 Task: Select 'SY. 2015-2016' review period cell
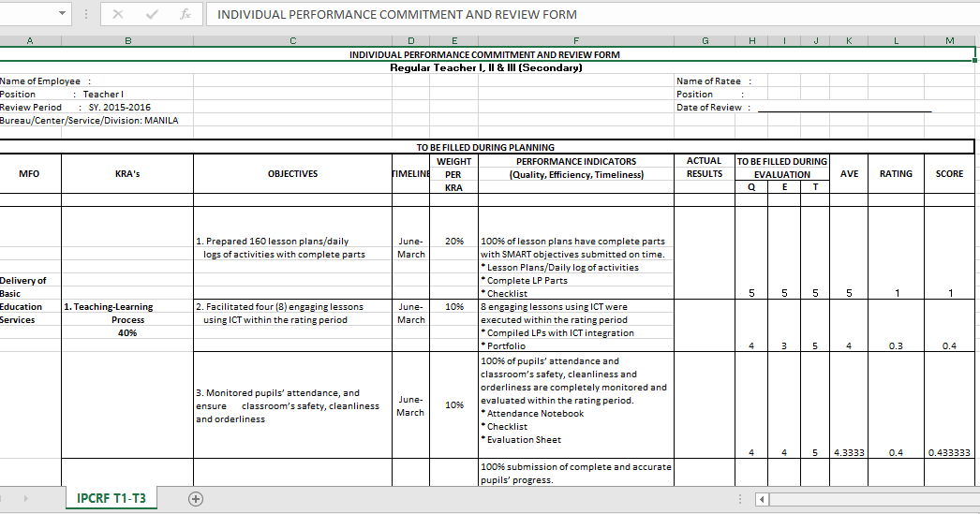119,108
